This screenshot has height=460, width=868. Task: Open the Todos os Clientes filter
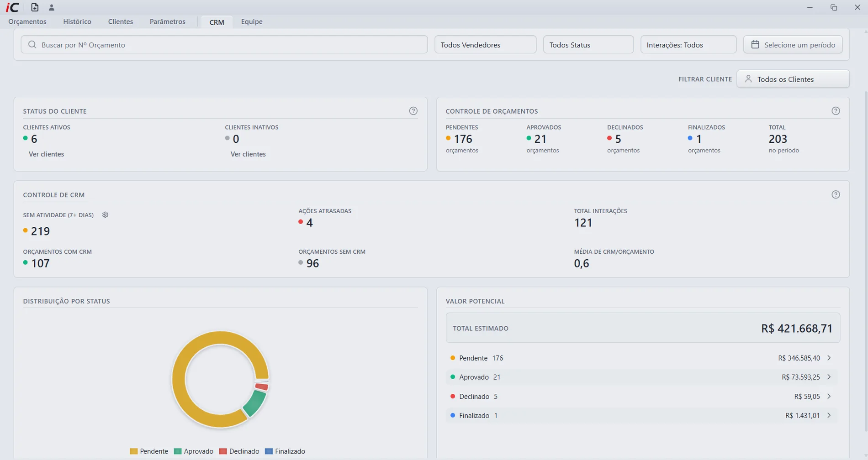[793, 79]
